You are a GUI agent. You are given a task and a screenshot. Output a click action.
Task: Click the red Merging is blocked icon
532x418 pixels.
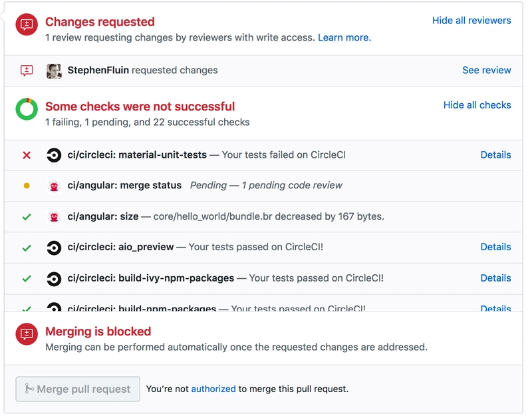click(x=27, y=334)
